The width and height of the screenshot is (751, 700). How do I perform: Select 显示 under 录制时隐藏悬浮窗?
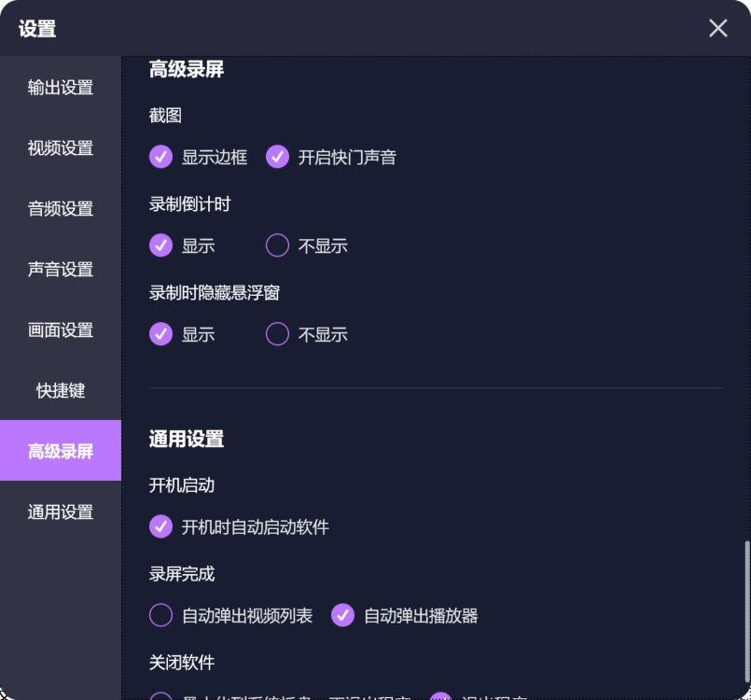click(x=160, y=334)
